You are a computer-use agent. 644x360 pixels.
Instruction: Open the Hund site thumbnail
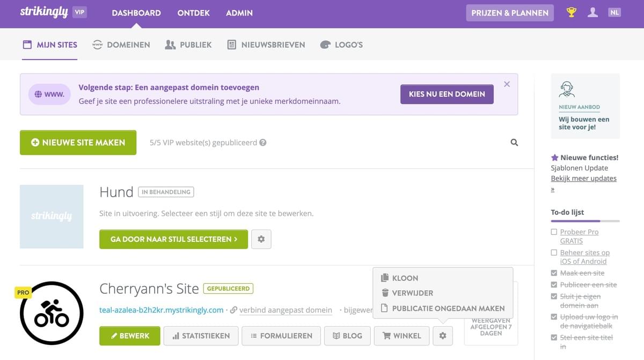[52, 217]
